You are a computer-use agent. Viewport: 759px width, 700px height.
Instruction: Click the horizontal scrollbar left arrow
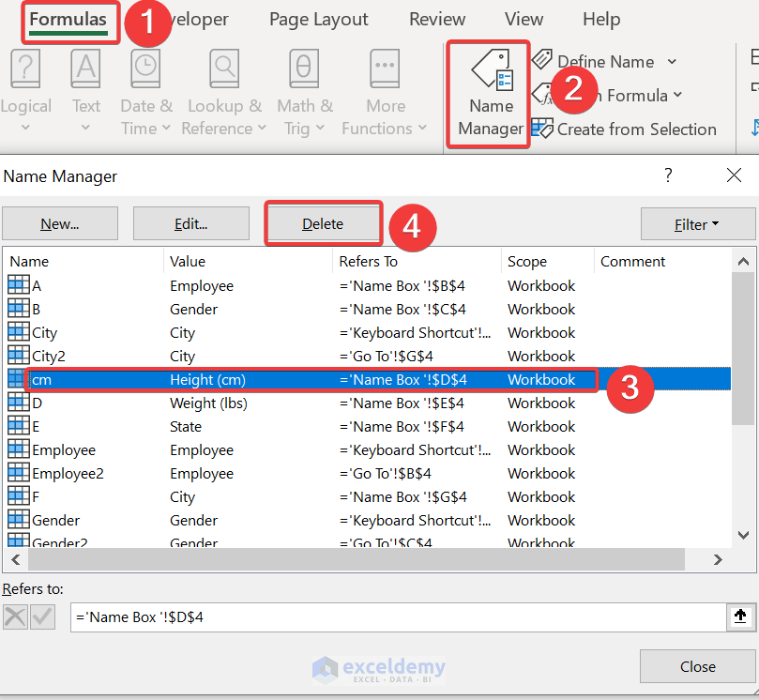(16, 560)
